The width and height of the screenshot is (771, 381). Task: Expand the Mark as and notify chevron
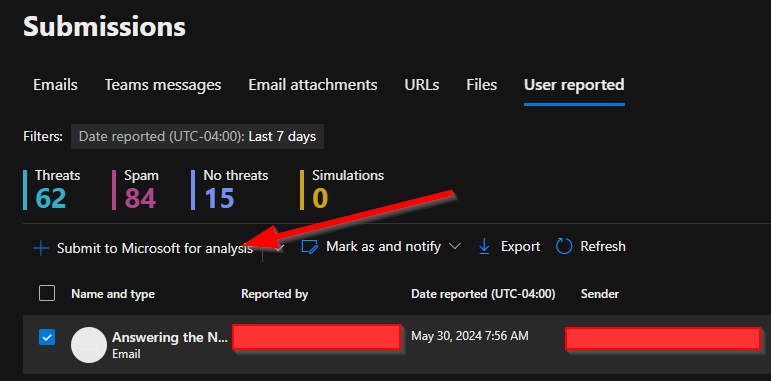tap(455, 246)
